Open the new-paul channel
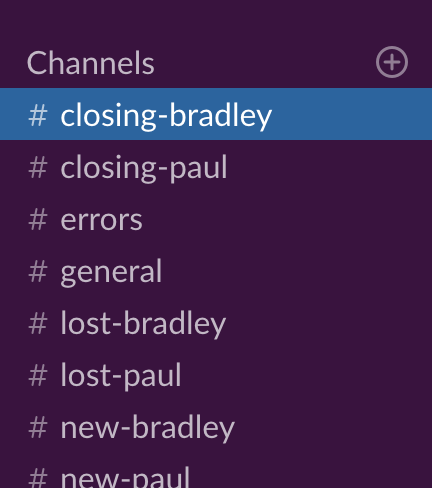The width and height of the screenshot is (432, 488). 125,477
